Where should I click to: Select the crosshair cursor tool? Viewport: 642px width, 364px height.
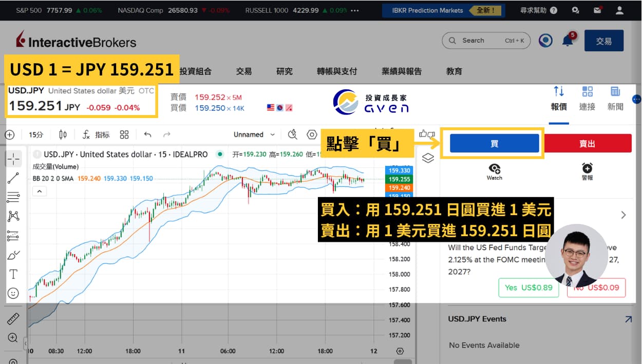click(13, 159)
